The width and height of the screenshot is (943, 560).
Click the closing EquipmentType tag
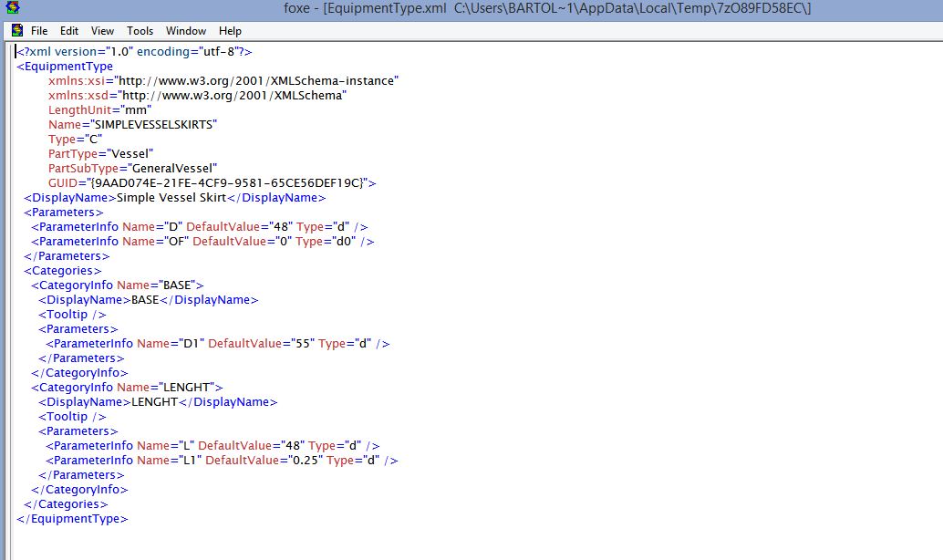[x=71, y=518]
